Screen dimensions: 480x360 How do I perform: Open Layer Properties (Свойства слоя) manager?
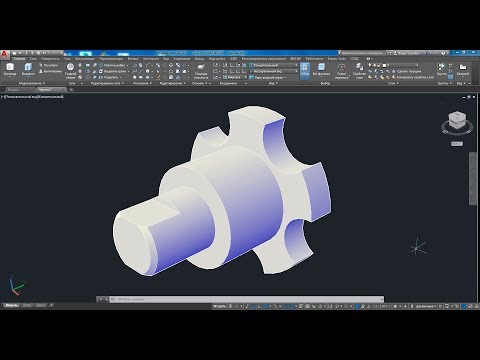[359, 71]
